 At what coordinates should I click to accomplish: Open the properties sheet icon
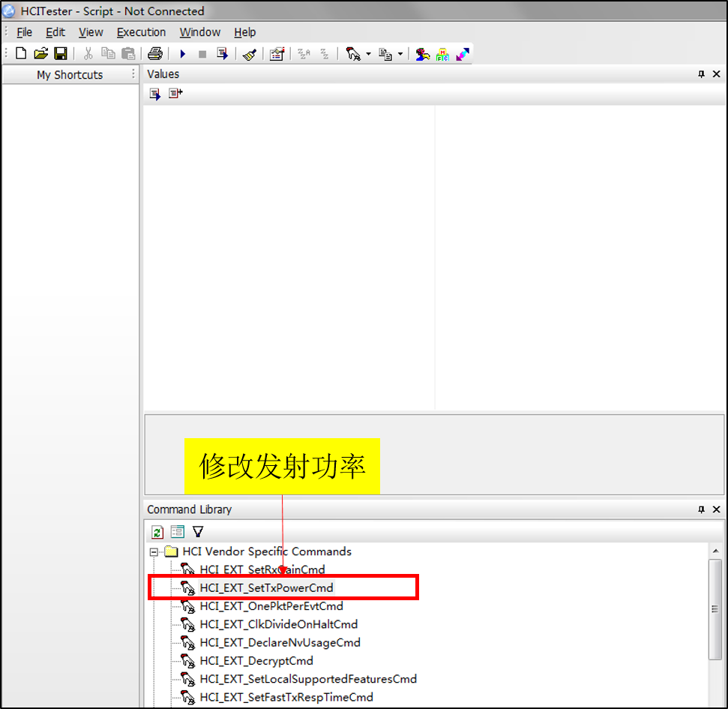[x=277, y=54]
